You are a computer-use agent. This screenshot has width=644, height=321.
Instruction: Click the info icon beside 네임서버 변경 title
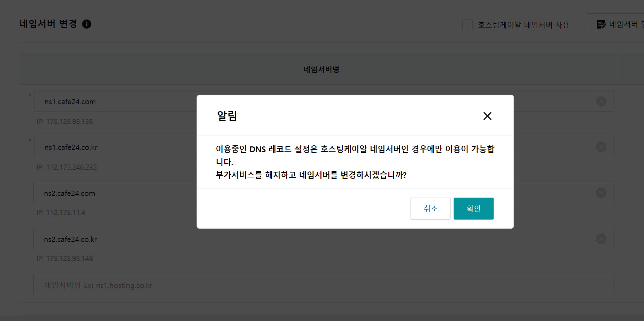pyautogui.click(x=87, y=24)
